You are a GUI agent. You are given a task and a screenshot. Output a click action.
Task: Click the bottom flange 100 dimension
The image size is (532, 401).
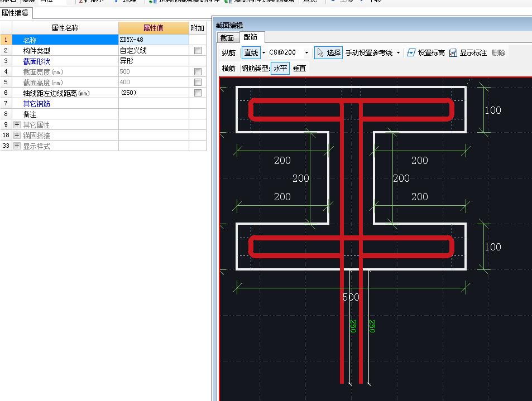pos(492,247)
